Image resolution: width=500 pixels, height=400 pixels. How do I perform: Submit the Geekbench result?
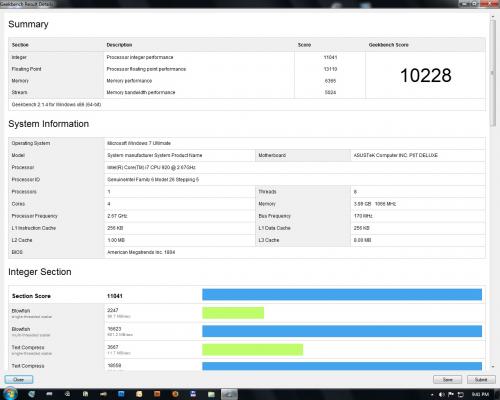481,379
